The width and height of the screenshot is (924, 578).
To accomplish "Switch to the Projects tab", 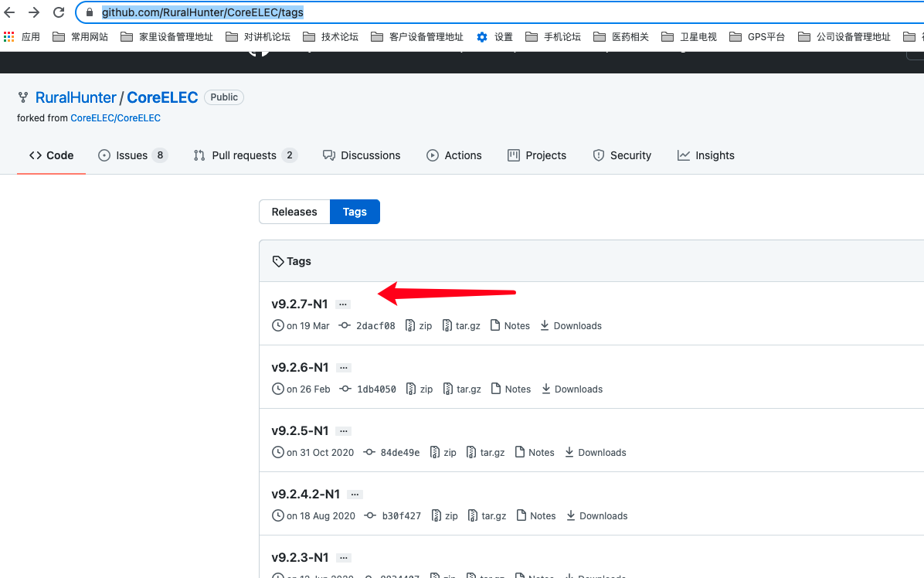I will (537, 155).
